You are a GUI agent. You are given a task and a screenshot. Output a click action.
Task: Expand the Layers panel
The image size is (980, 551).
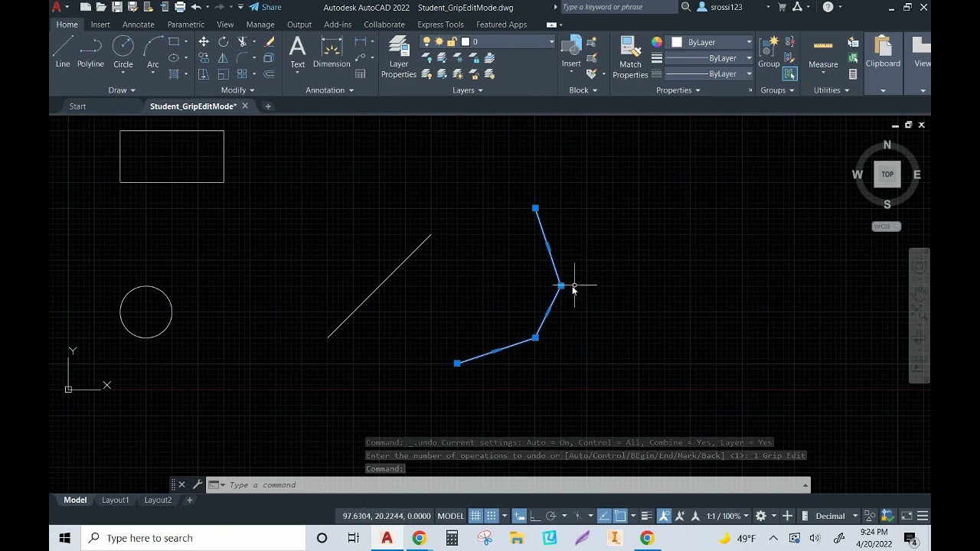(468, 90)
